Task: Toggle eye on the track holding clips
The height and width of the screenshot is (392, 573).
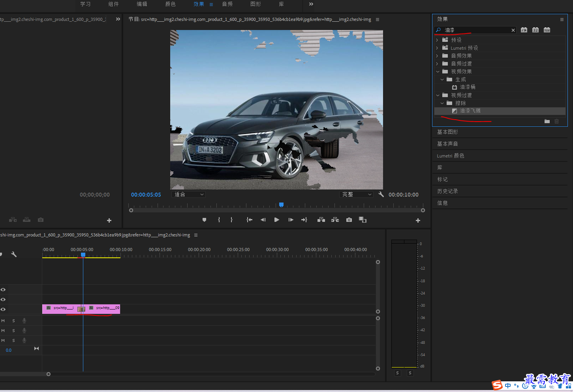Action: 3,309
